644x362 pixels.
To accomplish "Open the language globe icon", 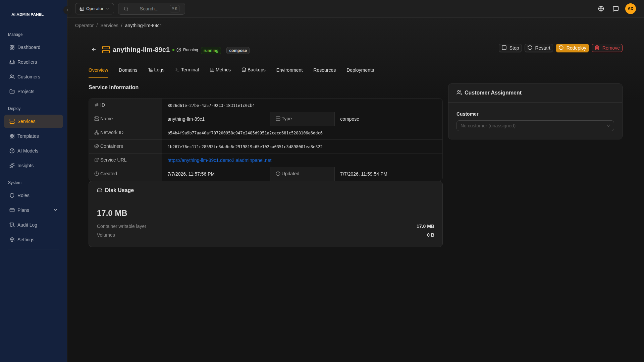I will pos(601,9).
